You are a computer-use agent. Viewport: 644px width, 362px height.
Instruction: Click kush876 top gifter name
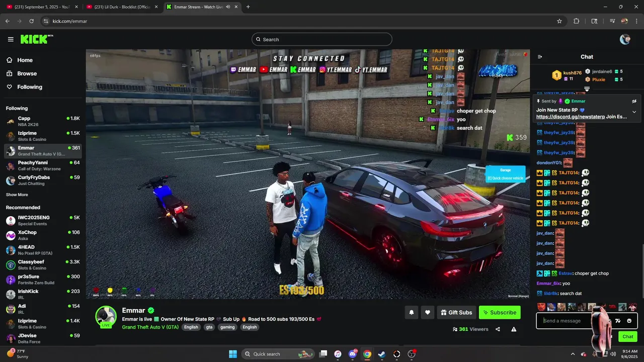pos(573,73)
